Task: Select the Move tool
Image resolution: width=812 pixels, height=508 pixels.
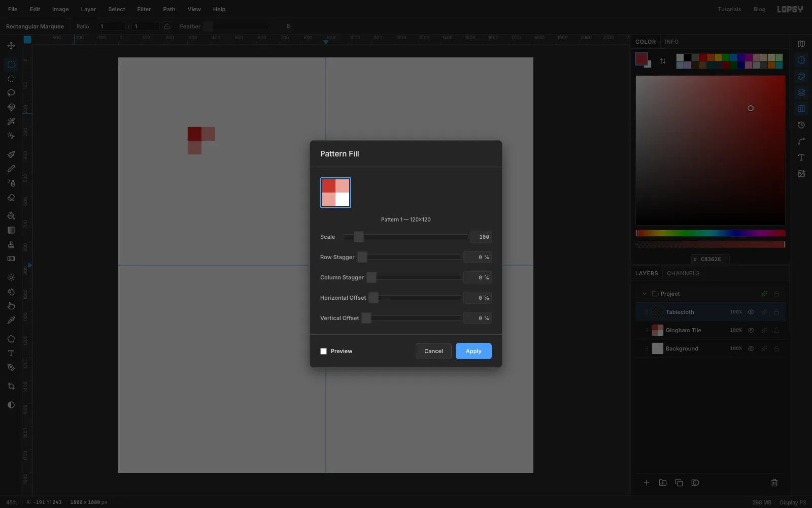Action: pyautogui.click(x=11, y=46)
